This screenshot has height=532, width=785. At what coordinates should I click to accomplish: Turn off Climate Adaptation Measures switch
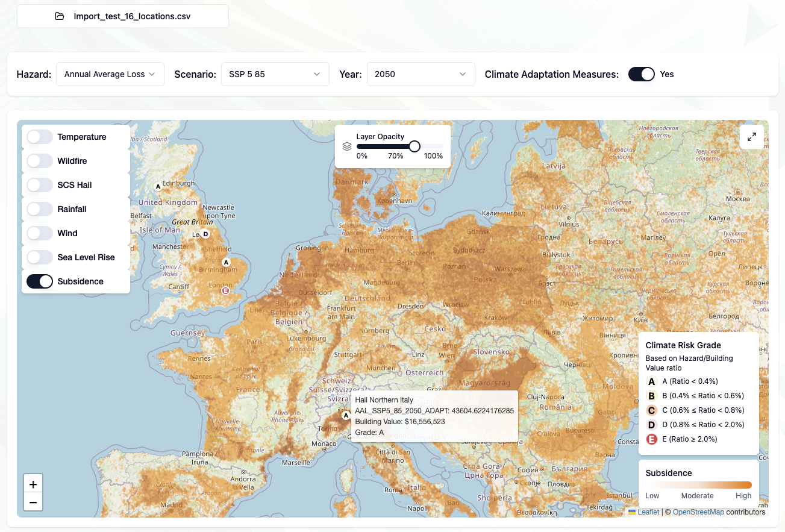642,74
